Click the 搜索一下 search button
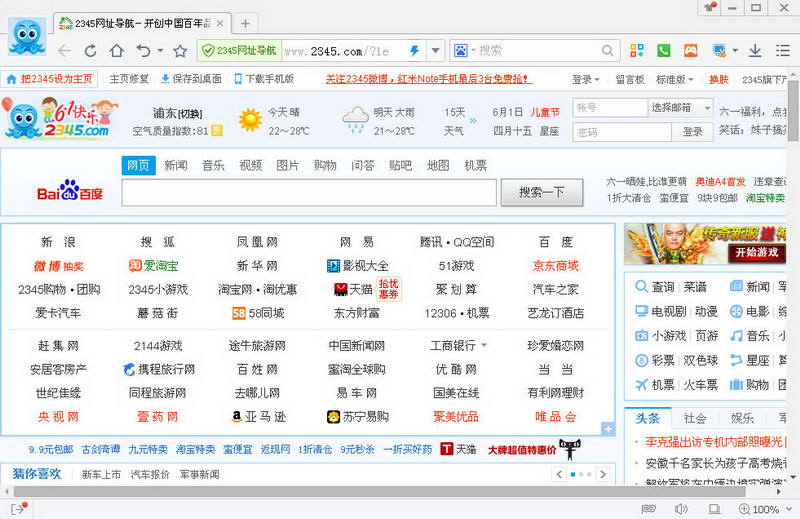 (x=541, y=192)
